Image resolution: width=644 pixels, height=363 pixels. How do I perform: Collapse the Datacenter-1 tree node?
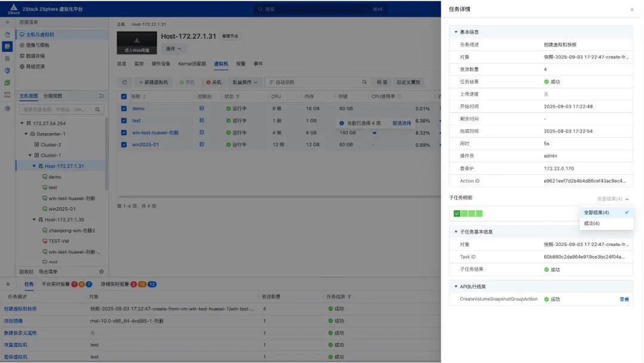[26, 134]
